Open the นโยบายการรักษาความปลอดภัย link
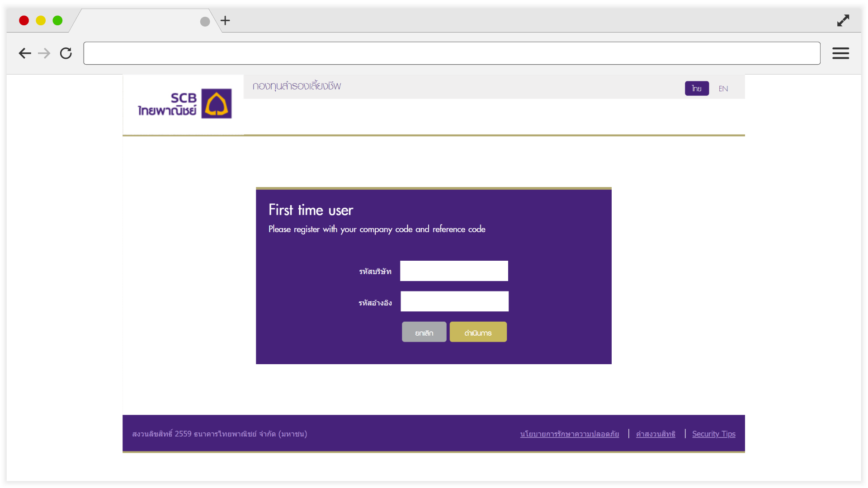Viewport: 868px width, 488px height. 569,434
